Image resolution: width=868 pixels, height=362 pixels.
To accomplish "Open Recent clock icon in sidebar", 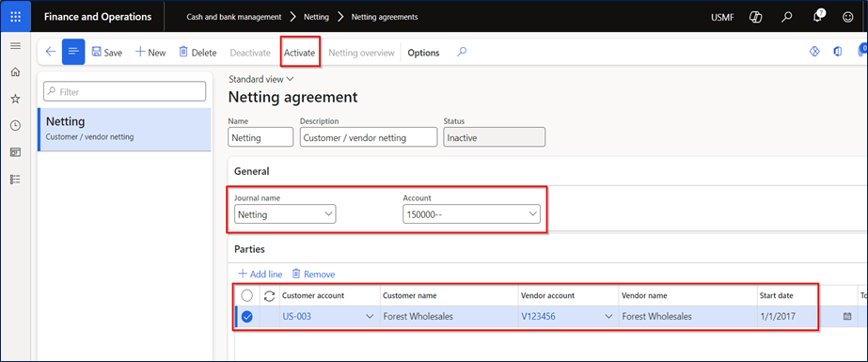I will (15, 125).
